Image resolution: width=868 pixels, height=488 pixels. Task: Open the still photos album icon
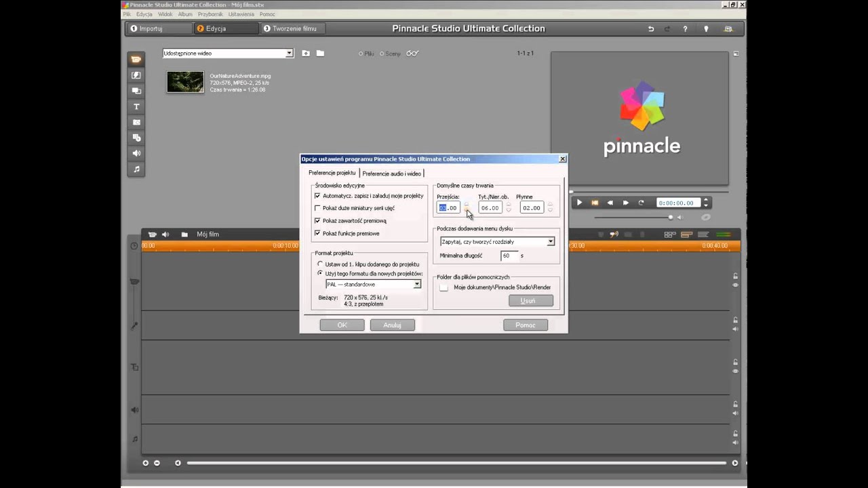136,122
